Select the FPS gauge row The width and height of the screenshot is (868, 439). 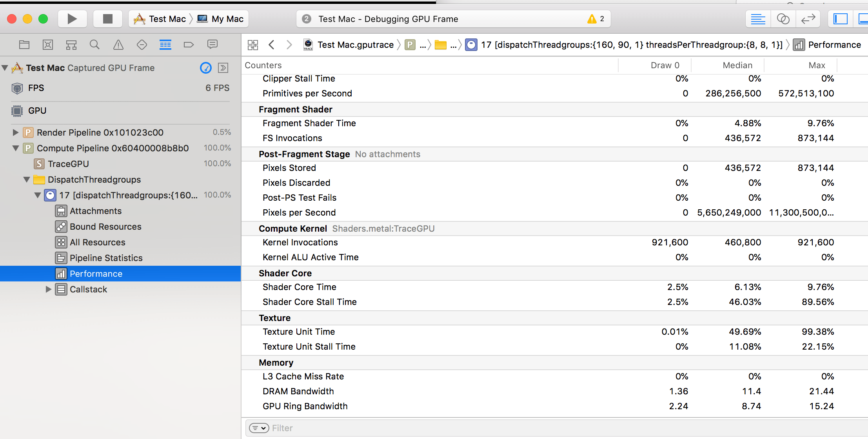pyautogui.click(x=120, y=88)
